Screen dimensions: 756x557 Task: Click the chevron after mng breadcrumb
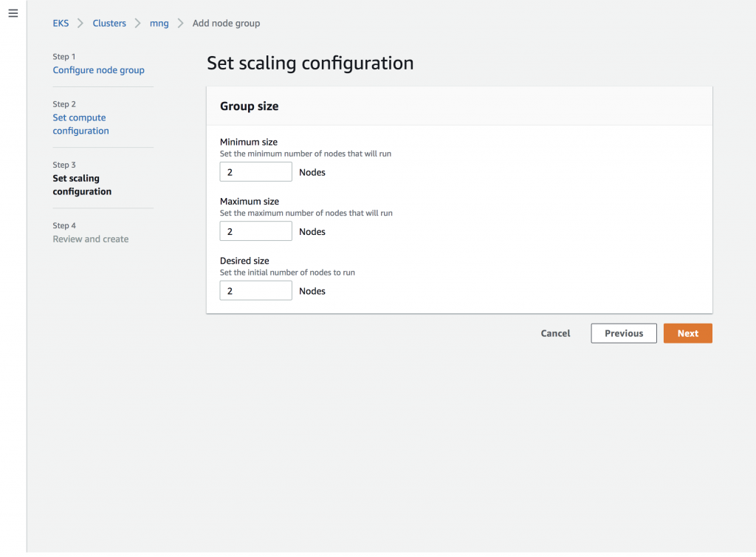pos(180,24)
